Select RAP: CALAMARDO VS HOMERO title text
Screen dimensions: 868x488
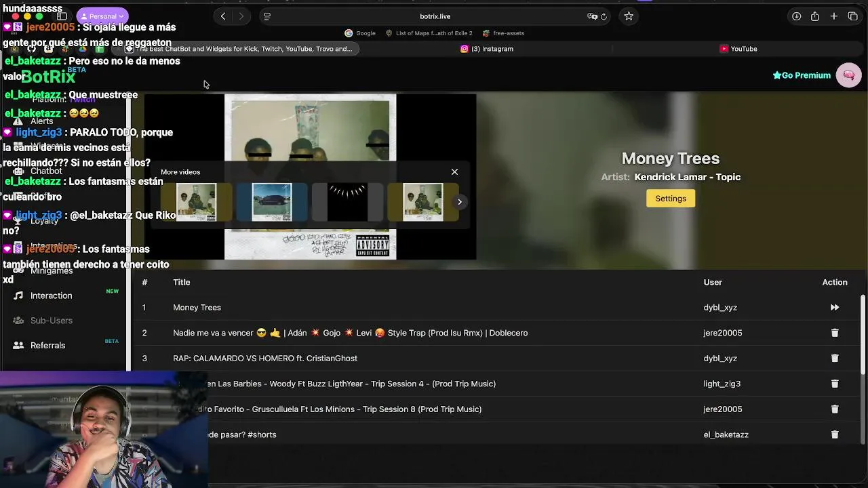pyautogui.click(x=265, y=359)
